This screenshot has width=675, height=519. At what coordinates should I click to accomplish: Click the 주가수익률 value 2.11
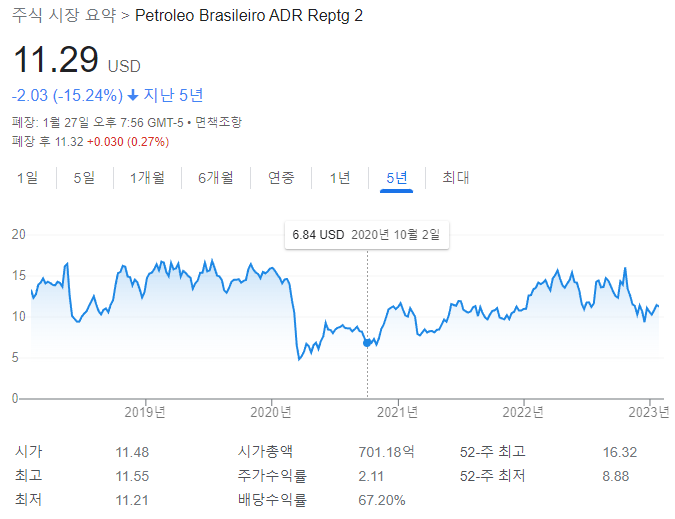tap(371, 476)
